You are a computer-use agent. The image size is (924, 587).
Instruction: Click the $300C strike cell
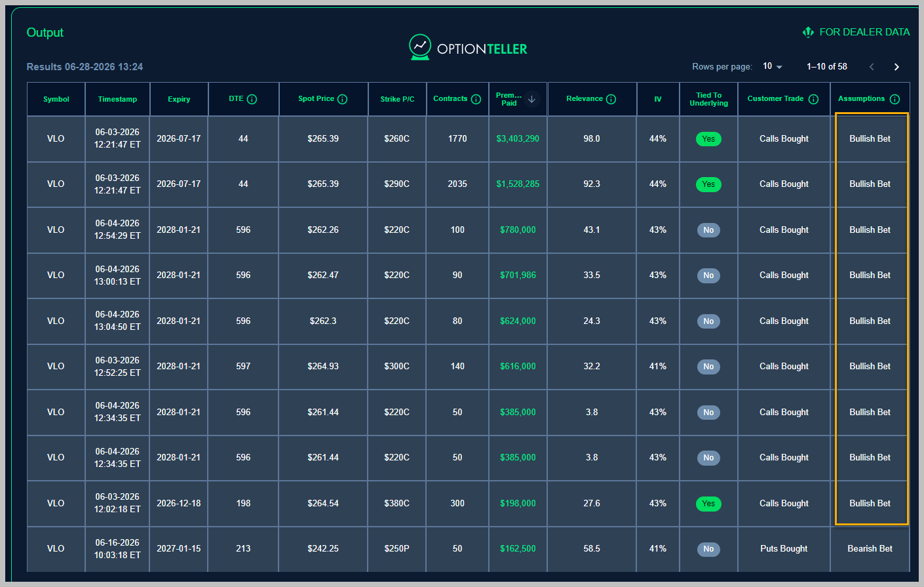coord(396,366)
